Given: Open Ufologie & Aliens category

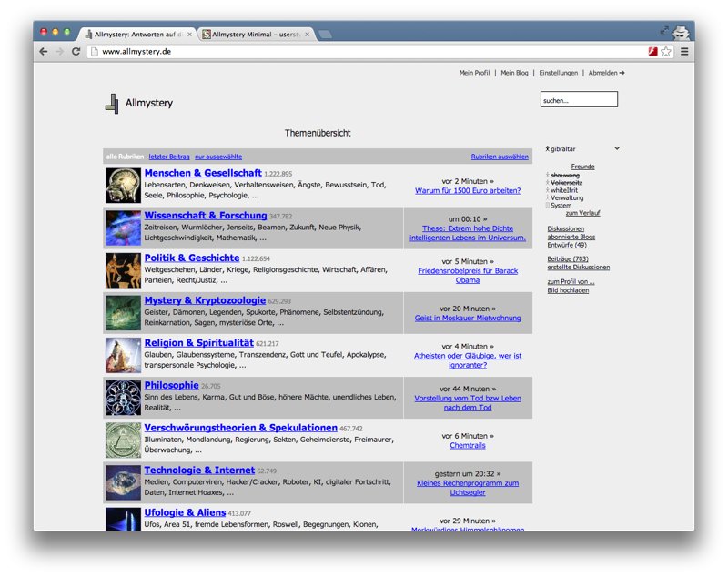Looking at the screenshot, I should point(185,512).
